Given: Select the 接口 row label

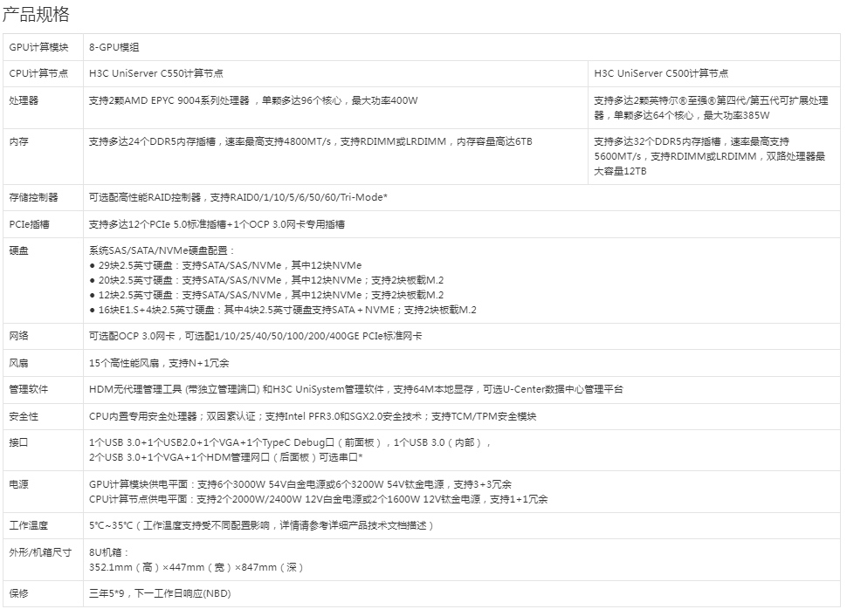Looking at the screenshot, I should [x=19, y=442].
